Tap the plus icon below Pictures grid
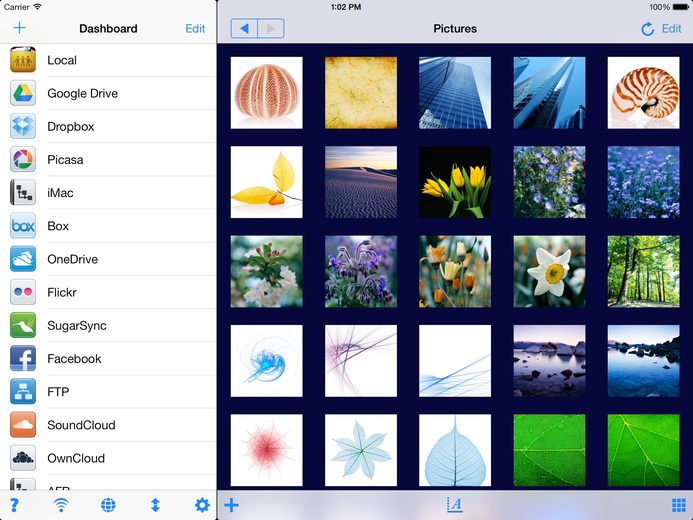This screenshot has width=693, height=520. point(232,505)
